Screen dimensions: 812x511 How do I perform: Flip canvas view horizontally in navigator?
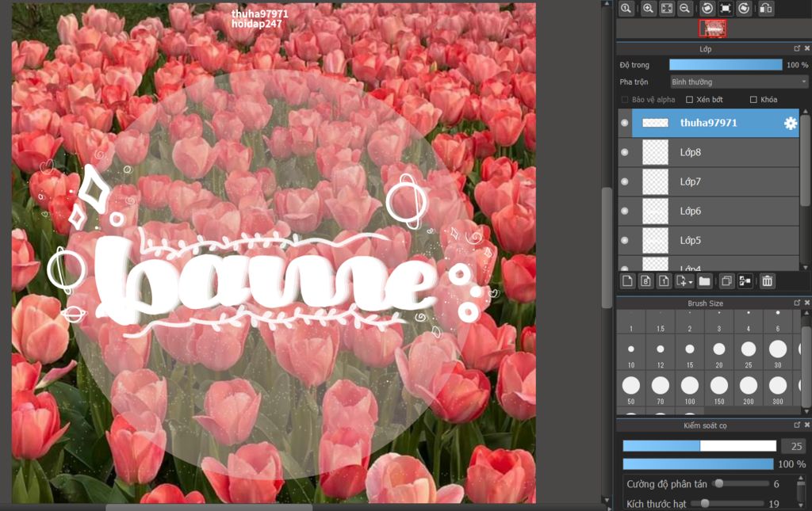pyautogui.click(x=766, y=8)
